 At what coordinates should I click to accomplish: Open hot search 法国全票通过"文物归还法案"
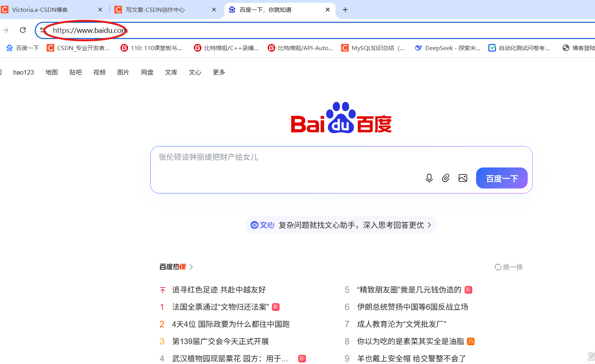(x=221, y=307)
